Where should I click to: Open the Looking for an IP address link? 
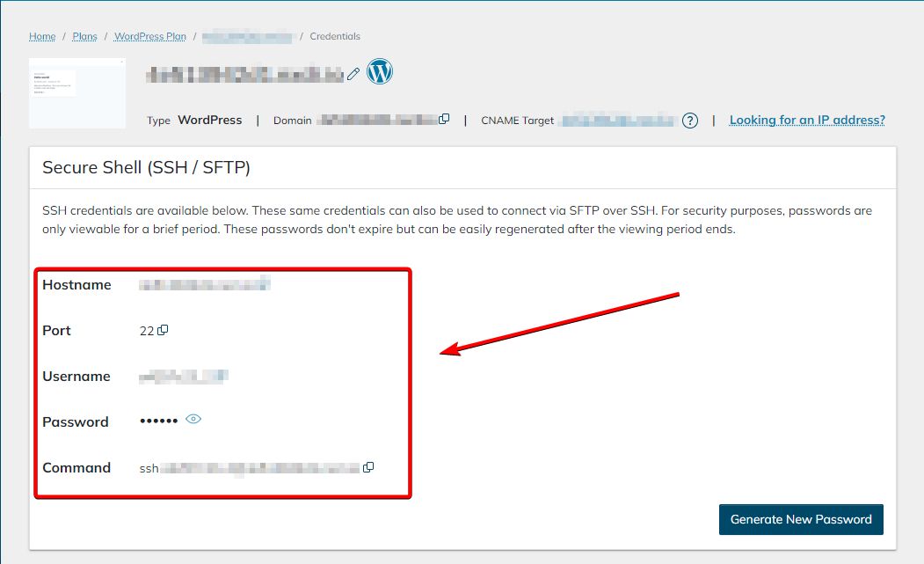coord(806,120)
